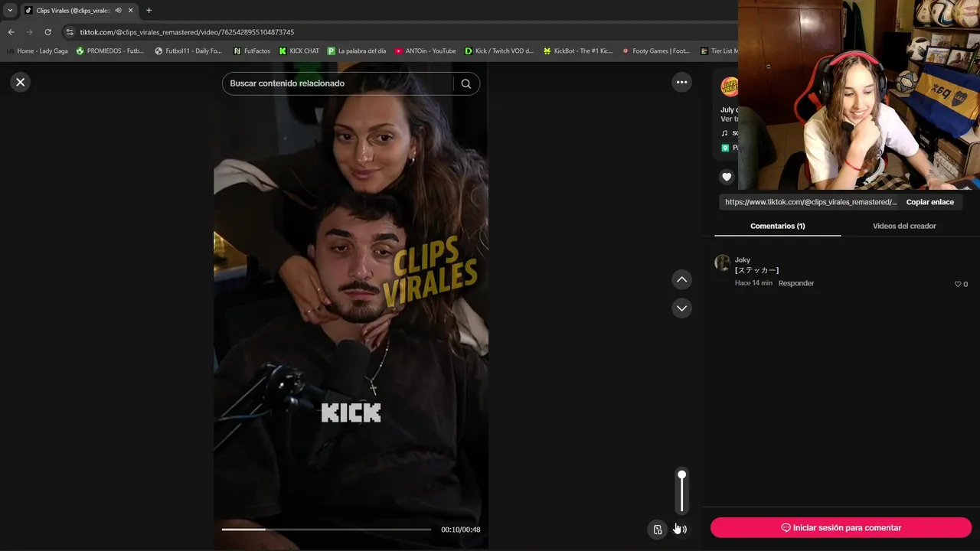Open 'Home - Lady Gaga' bookmark

click(38, 51)
